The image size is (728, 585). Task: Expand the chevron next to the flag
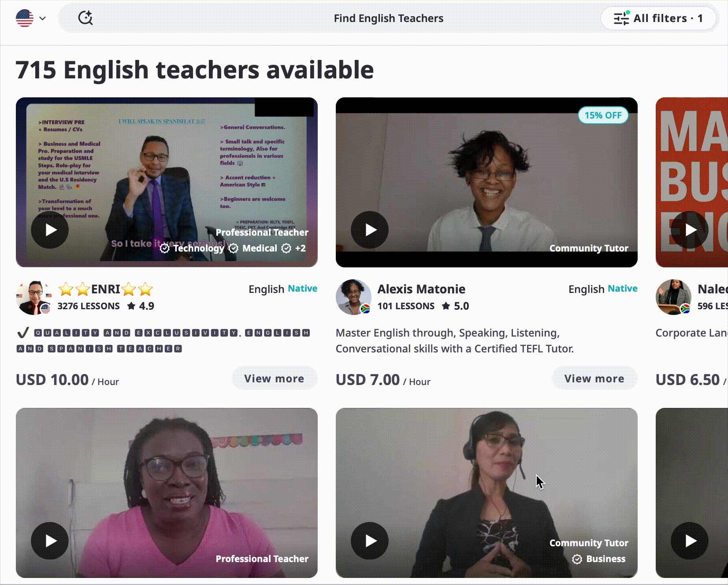[42, 19]
